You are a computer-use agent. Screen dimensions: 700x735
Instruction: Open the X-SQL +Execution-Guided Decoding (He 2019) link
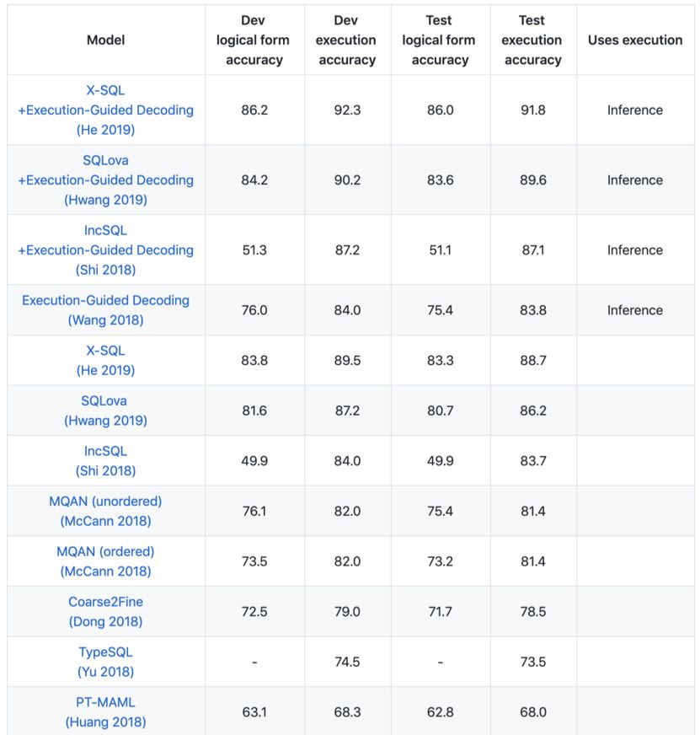coord(105,110)
